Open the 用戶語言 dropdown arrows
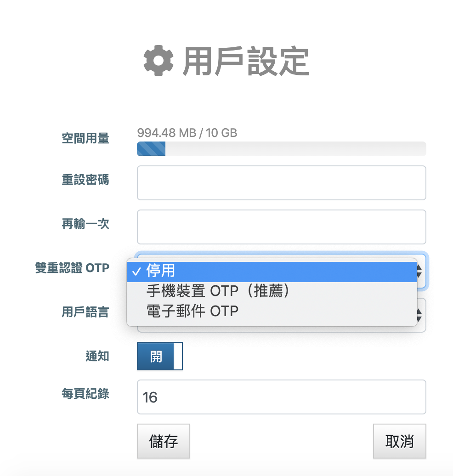This screenshot has width=453, height=476. point(420,315)
